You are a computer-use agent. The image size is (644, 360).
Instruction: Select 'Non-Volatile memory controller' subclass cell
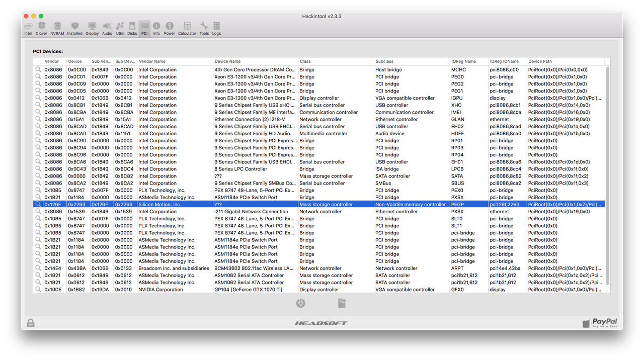(411, 205)
